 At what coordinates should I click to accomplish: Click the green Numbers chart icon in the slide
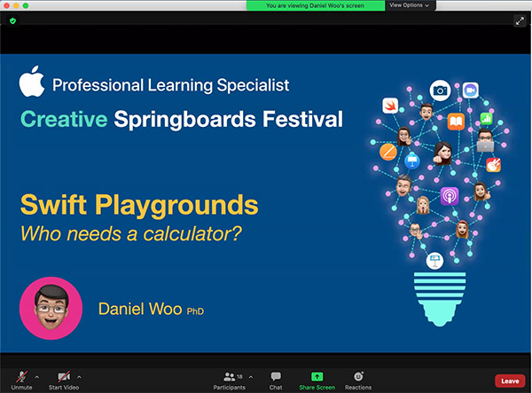click(x=486, y=119)
